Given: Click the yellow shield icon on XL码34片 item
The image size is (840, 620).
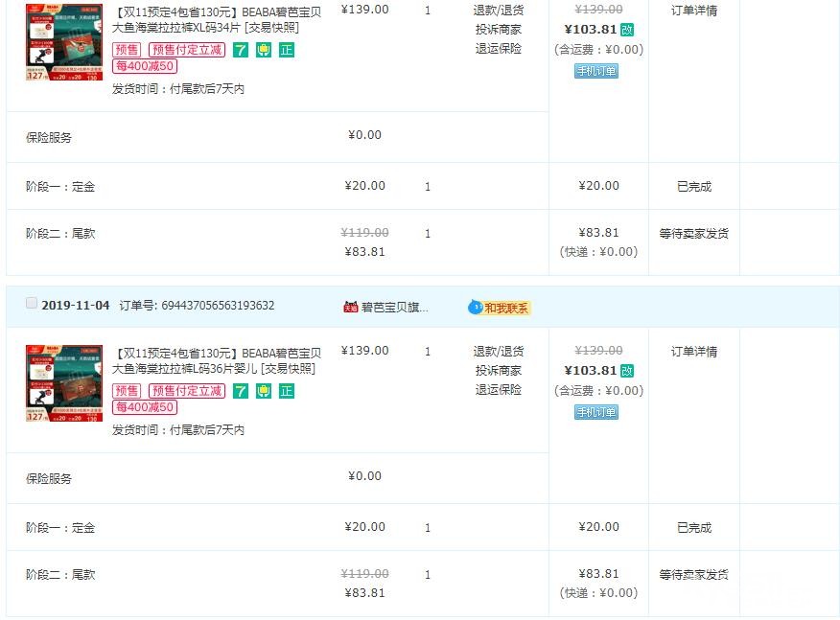Looking at the screenshot, I should tap(264, 50).
